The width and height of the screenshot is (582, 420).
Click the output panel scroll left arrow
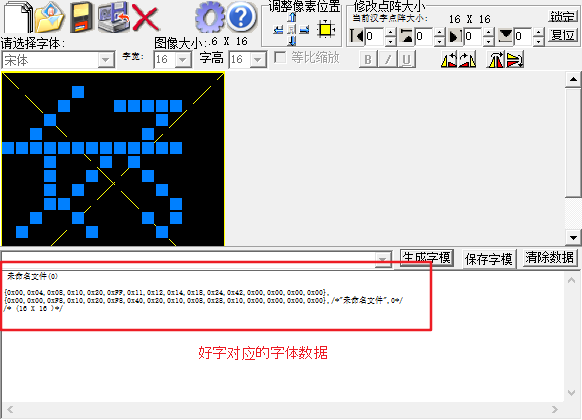(10, 410)
